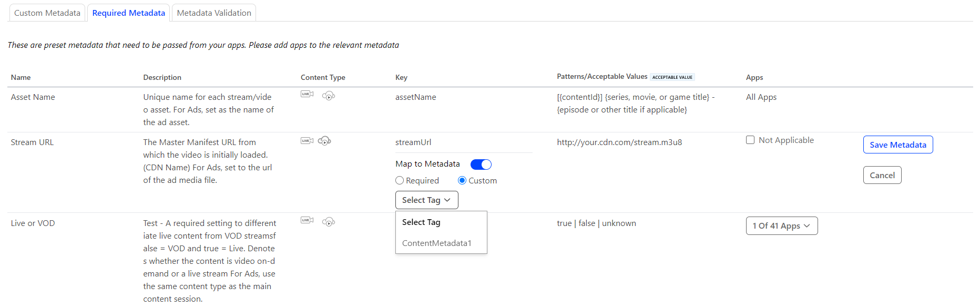Viewport: 980px width, 308px height.
Task: Check the Not Applicable checkbox
Action: point(750,140)
